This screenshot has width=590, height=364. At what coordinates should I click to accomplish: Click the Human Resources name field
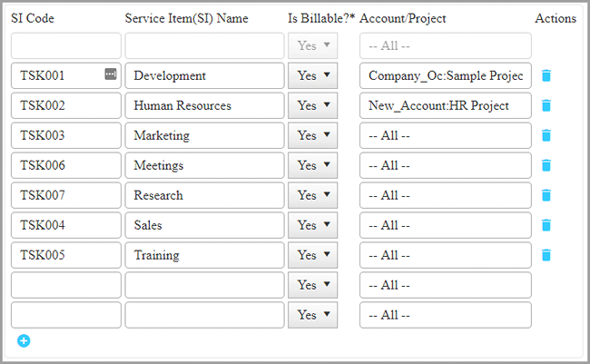click(x=204, y=106)
